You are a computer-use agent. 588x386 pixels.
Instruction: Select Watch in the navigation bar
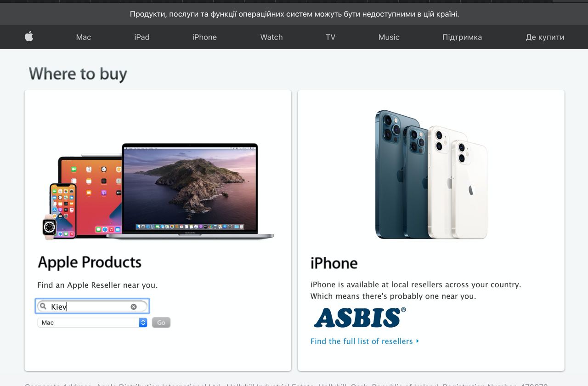[271, 37]
